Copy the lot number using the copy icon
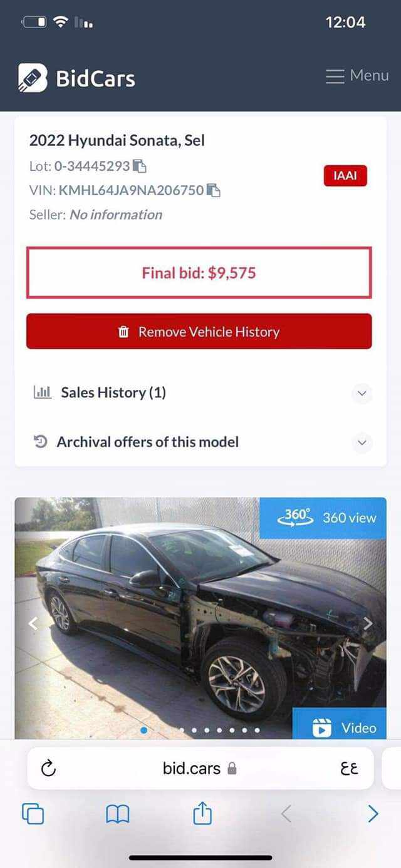 coord(140,166)
